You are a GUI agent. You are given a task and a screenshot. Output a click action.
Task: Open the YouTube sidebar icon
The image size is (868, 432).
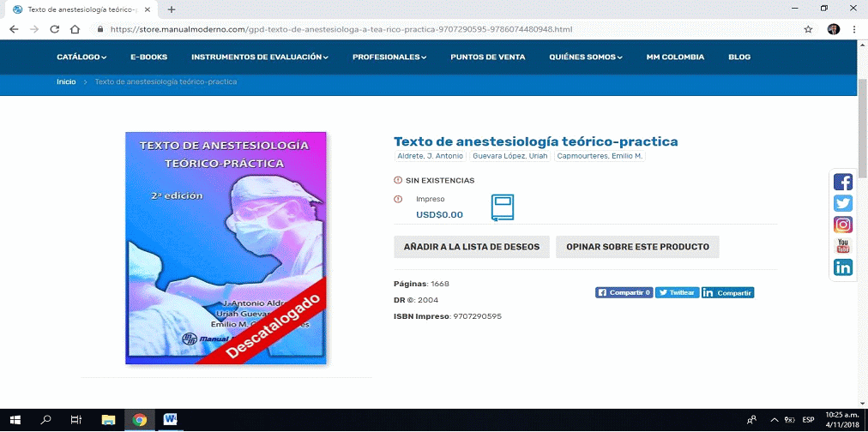pos(843,246)
